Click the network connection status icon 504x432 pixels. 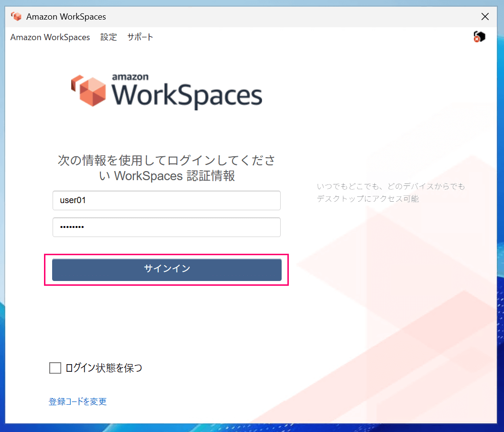(x=479, y=37)
